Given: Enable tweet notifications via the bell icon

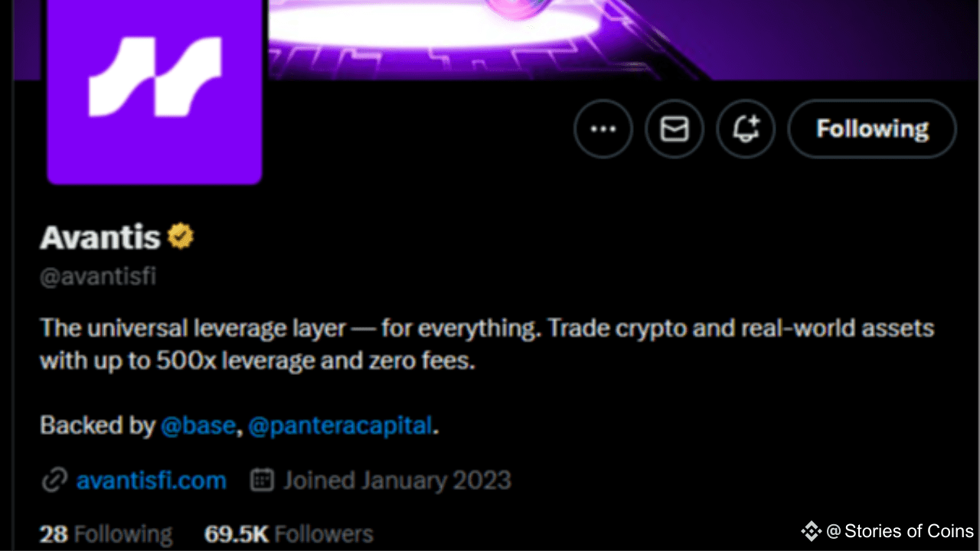Looking at the screenshot, I should click(746, 129).
